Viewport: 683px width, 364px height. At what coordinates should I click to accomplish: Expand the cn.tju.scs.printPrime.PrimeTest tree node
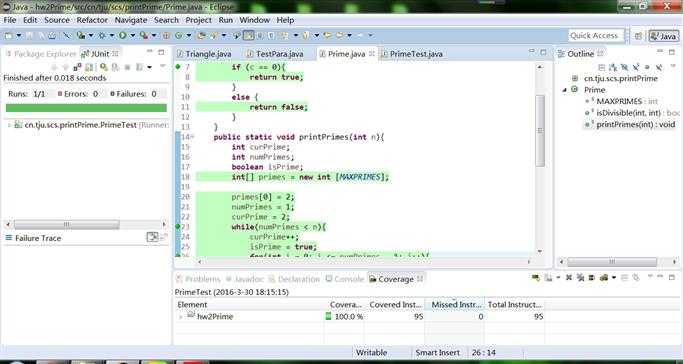click(x=9, y=125)
